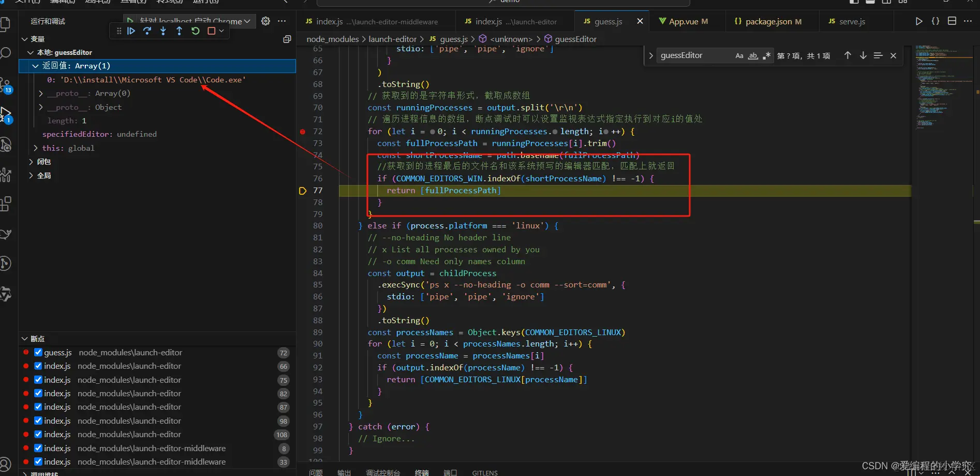Collapse the 本地: guessEditor scope

coord(31,52)
